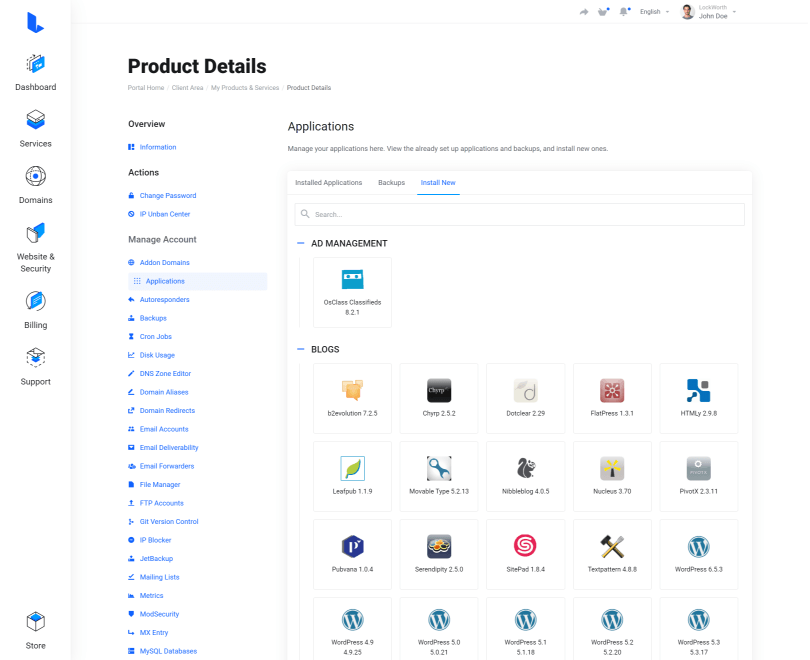Image resolution: width=810 pixels, height=660 pixels.
Task: Open Support in the sidebar
Action: pyautogui.click(x=36, y=367)
